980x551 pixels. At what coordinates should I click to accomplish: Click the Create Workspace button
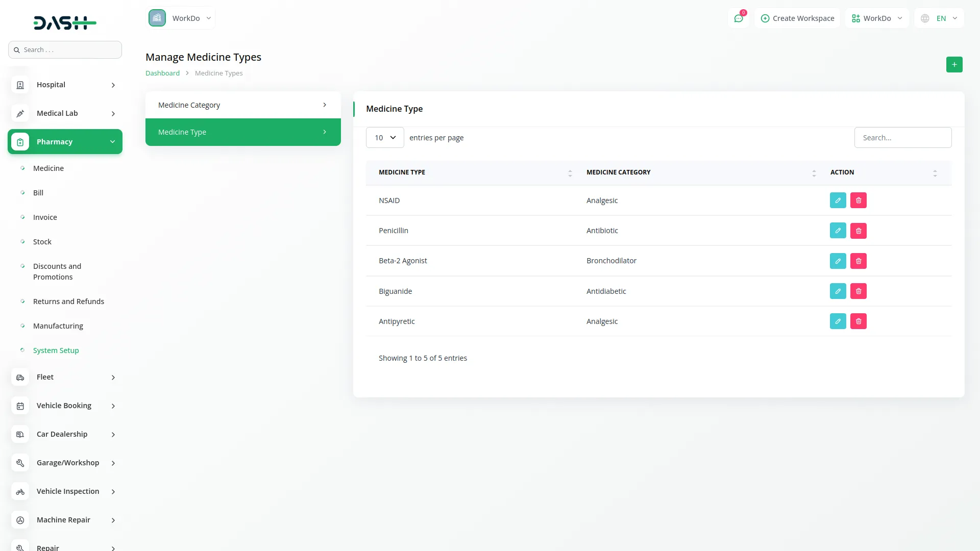[x=797, y=18]
